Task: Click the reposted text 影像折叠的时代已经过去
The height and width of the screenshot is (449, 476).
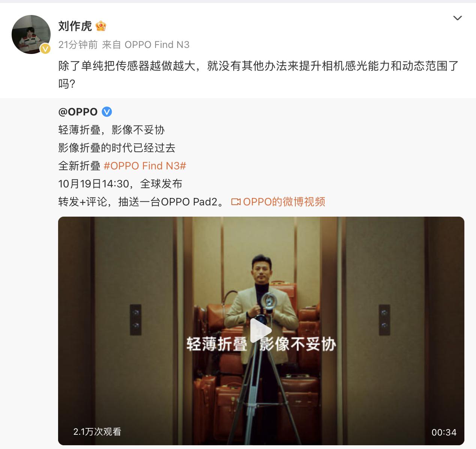Action: pyautogui.click(x=117, y=148)
